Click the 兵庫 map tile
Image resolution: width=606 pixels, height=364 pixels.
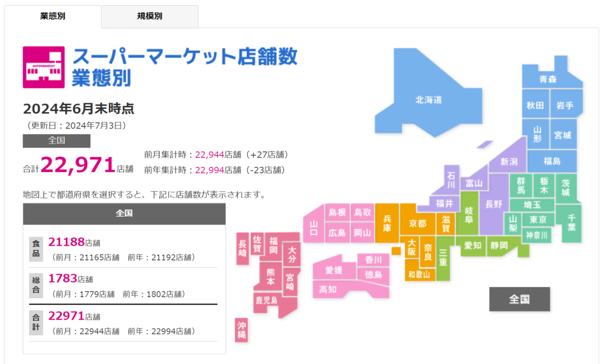[387, 223]
